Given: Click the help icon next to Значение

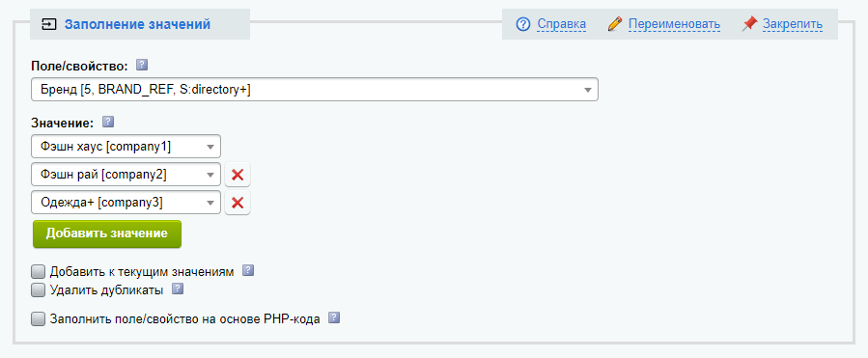Looking at the screenshot, I should (108, 122).
